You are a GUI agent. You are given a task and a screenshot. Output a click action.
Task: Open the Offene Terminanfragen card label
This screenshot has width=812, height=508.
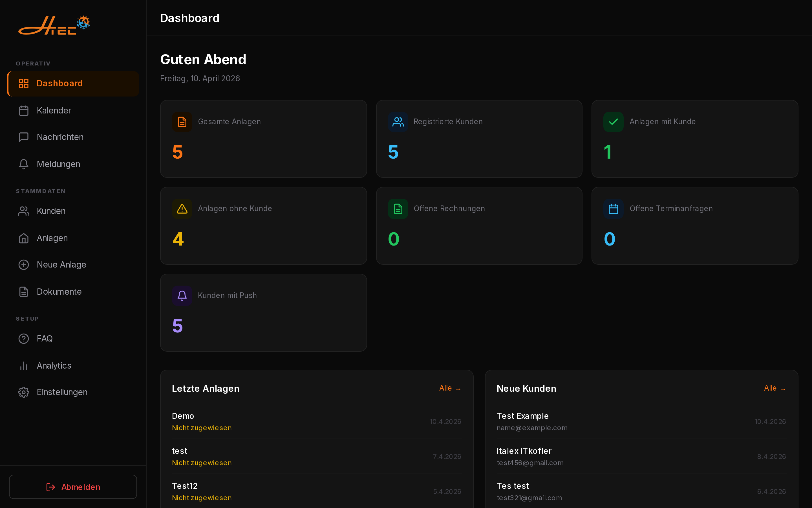[x=671, y=209]
